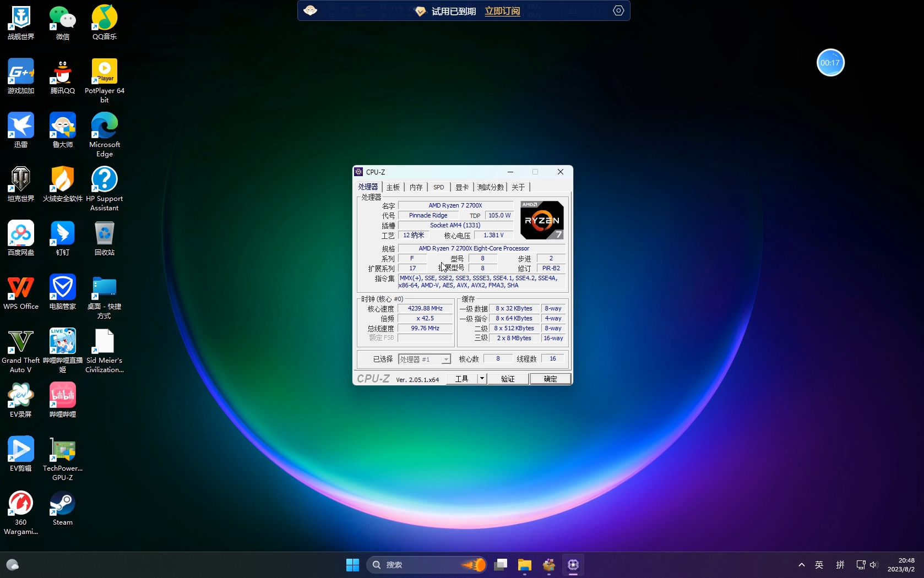Open Task View from the taskbar
This screenshot has width=924, height=578.
click(501, 565)
